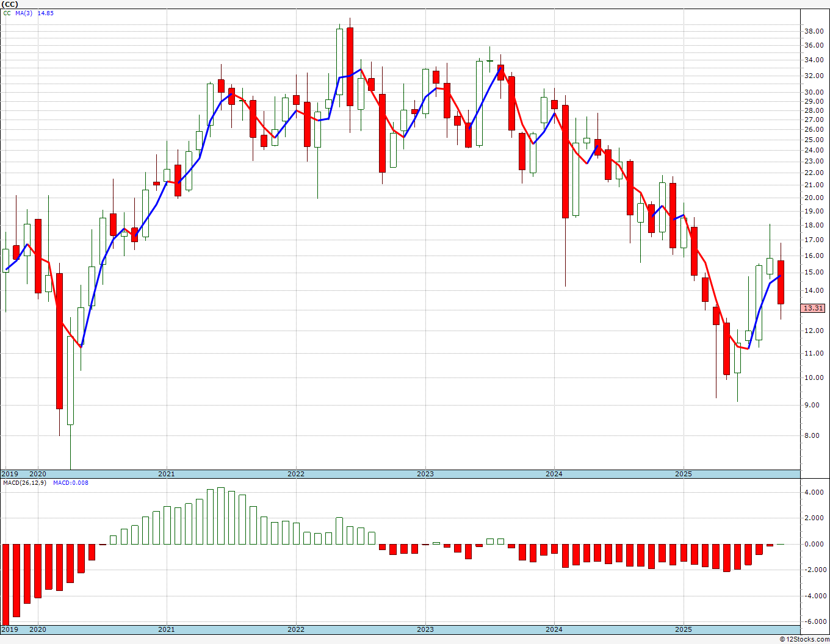This screenshot has width=830, height=644.
Task: Click the 11.00 price axis label
Action: 814,354
